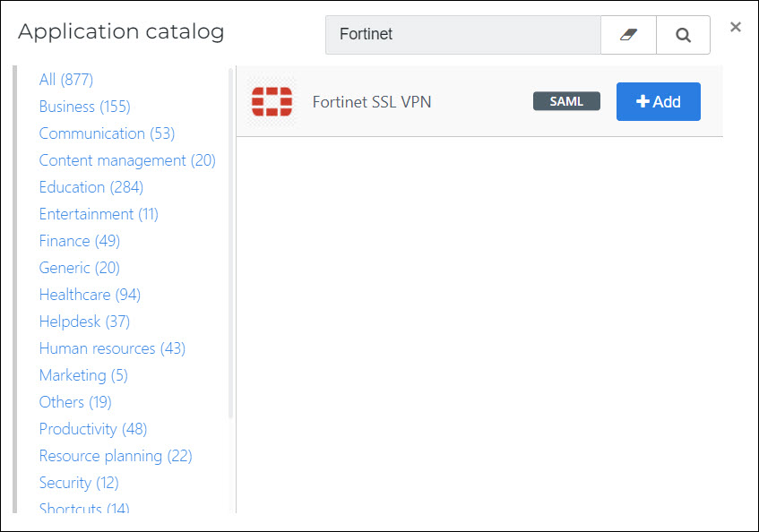759x532 pixels.
Task: Select Productivity (48) category
Action: pyautogui.click(x=93, y=429)
